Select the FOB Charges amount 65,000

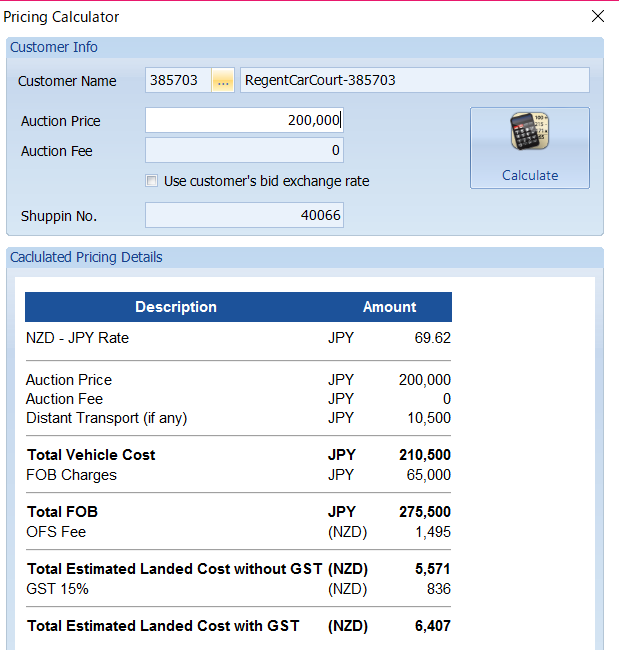coord(428,475)
